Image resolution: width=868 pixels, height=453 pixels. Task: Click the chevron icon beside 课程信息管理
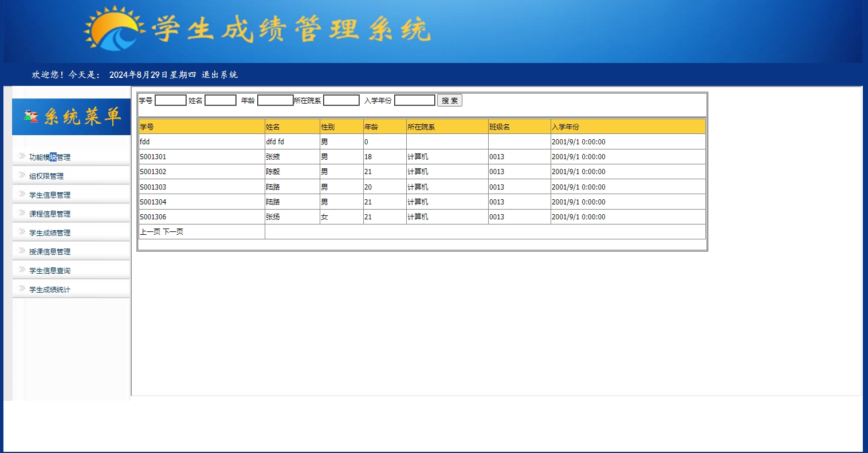(x=22, y=212)
